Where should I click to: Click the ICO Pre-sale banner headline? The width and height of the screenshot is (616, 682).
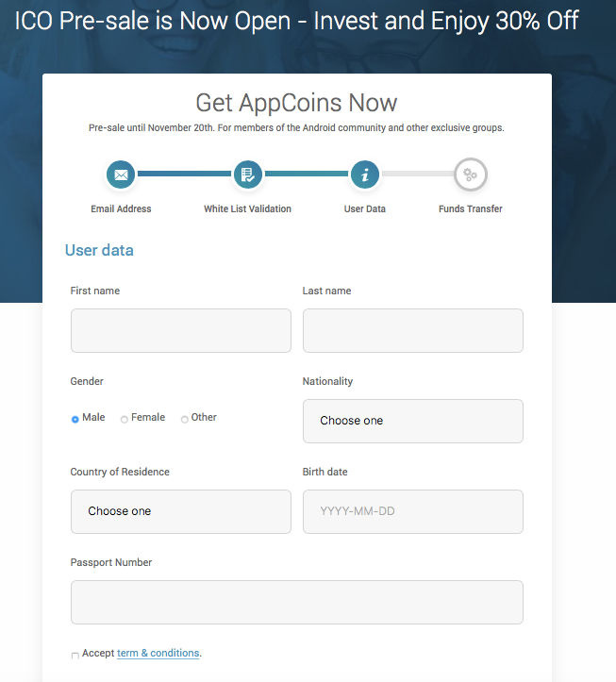click(x=297, y=21)
